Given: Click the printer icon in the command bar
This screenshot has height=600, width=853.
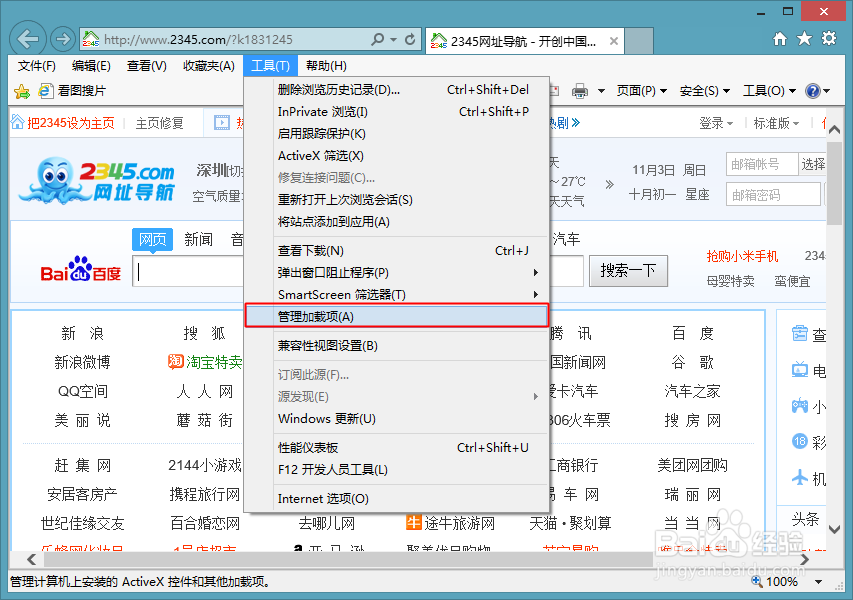Looking at the screenshot, I should click(580, 91).
